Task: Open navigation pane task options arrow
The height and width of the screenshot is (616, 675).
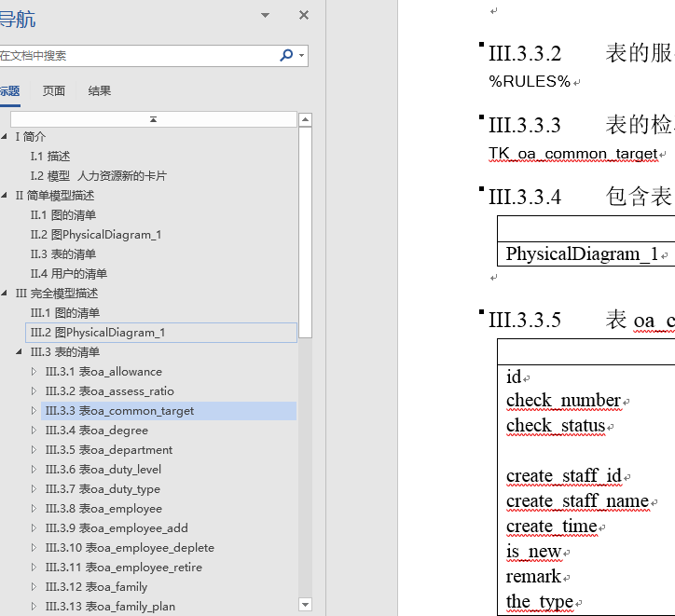Action: (x=265, y=16)
